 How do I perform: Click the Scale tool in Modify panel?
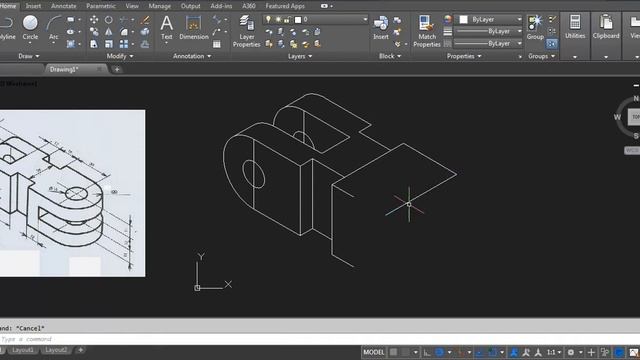109,44
